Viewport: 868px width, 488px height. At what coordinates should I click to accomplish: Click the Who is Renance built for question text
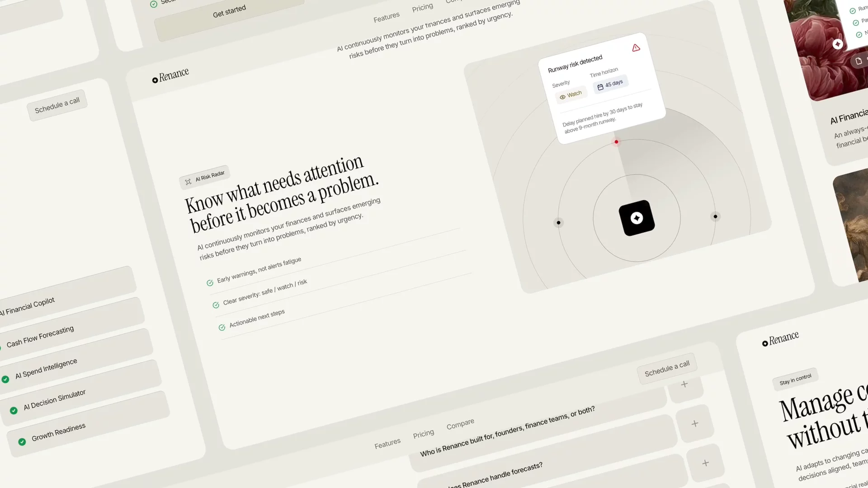507,431
